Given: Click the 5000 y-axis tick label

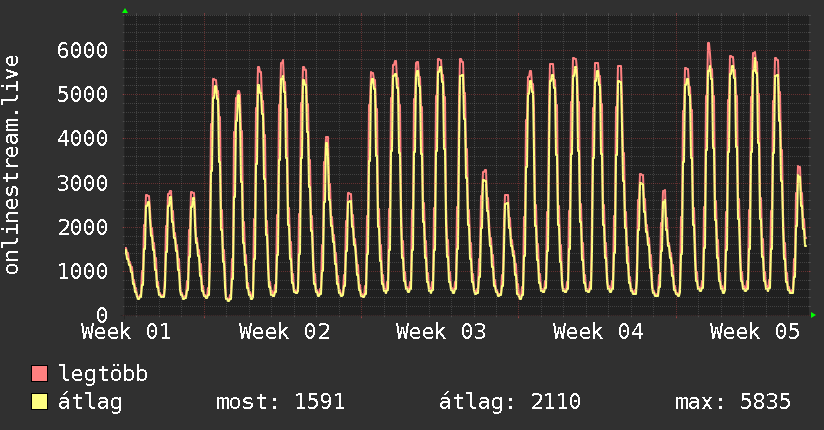Looking at the screenshot, I should 83,94.
